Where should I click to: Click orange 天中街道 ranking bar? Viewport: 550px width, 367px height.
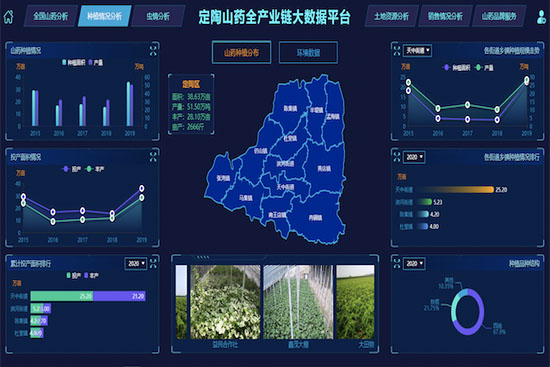coord(454,190)
